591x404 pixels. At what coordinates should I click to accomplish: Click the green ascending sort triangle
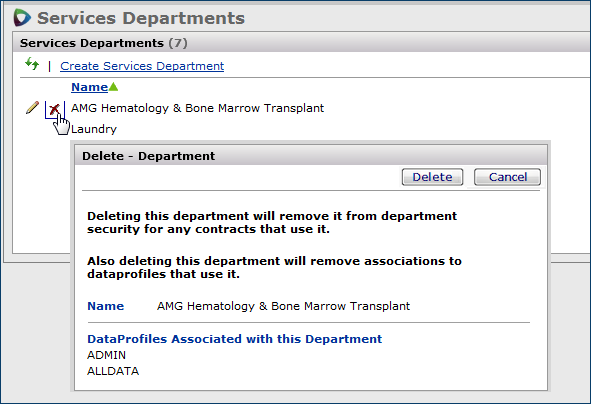[113, 87]
